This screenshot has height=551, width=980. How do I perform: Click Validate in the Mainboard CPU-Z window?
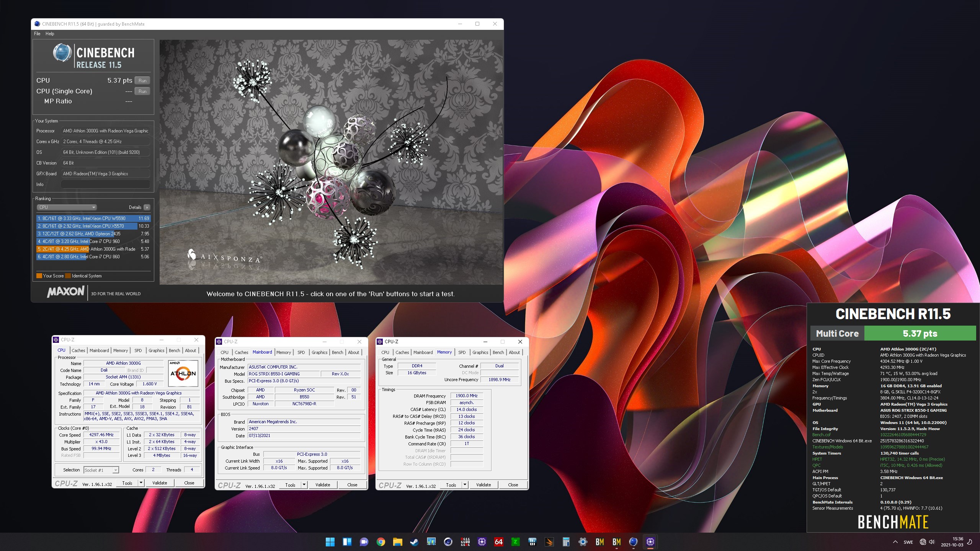[x=323, y=485]
